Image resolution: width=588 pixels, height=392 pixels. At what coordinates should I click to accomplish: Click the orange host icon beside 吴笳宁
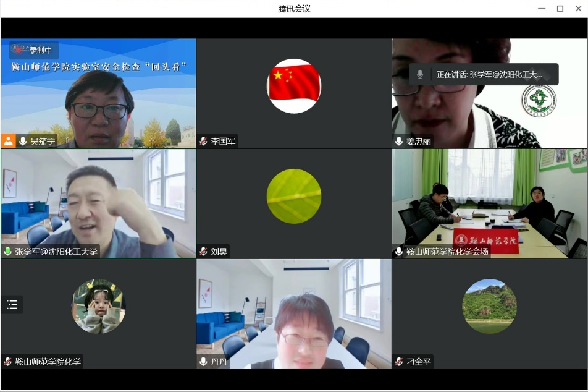tap(9, 141)
